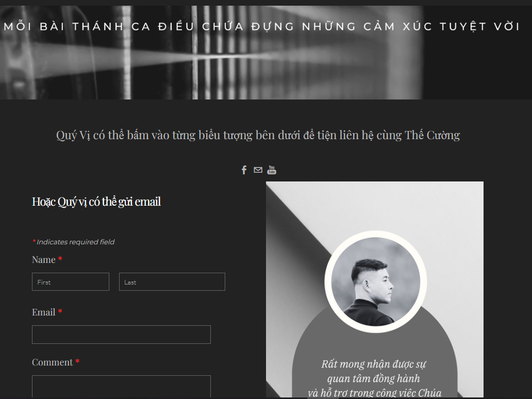Click the Name field label
The width and height of the screenshot is (532, 399).
tap(43, 259)
